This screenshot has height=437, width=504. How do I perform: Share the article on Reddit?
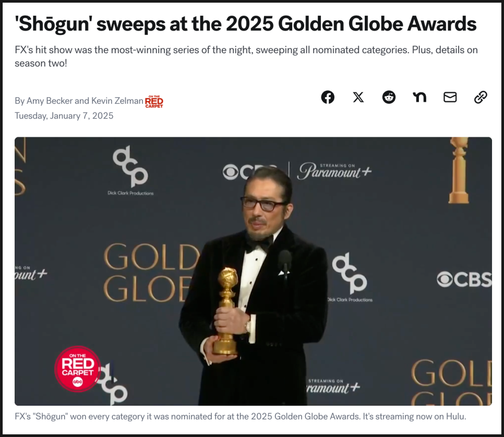coord(389,97)
